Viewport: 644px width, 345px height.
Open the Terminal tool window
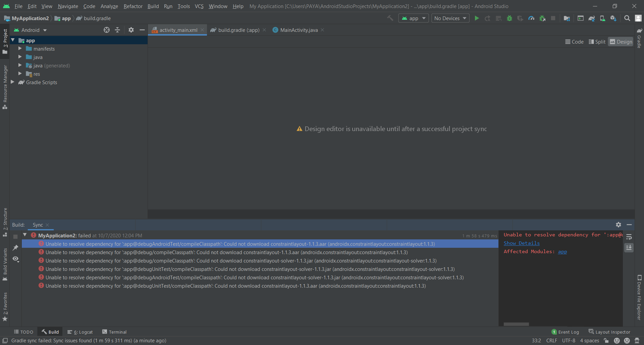pyautogui.click(x=114, y=332)
